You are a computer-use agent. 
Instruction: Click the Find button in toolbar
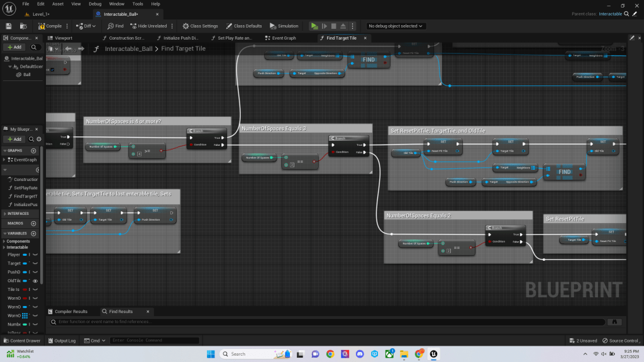[x=115, y=26]
